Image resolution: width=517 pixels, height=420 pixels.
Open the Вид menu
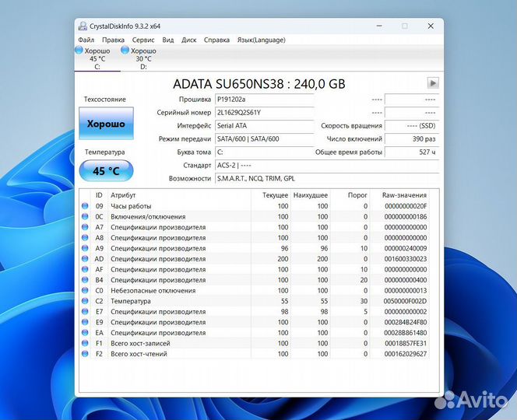point(168,40)
